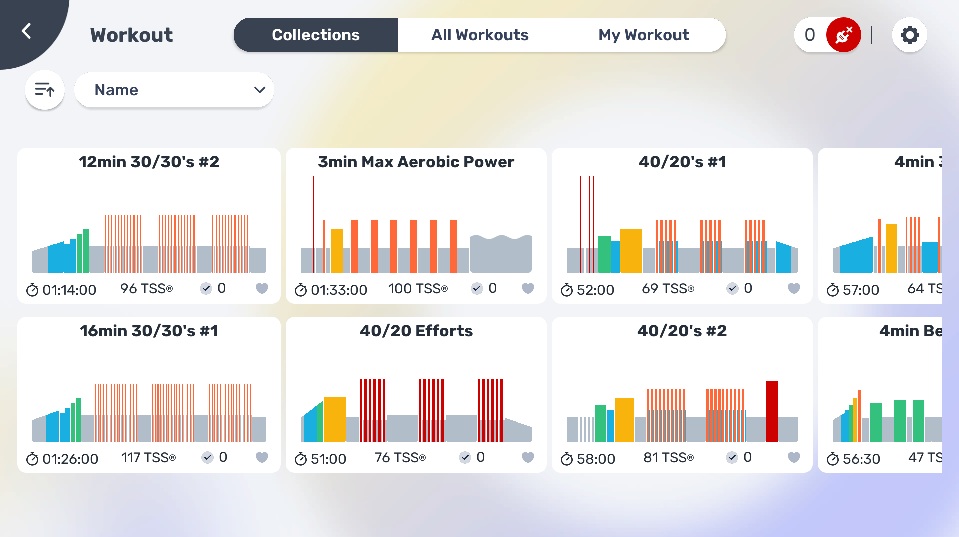The image size is (959, 537).
Task: Switch to the Collections tab
Action: click(316, 35)
